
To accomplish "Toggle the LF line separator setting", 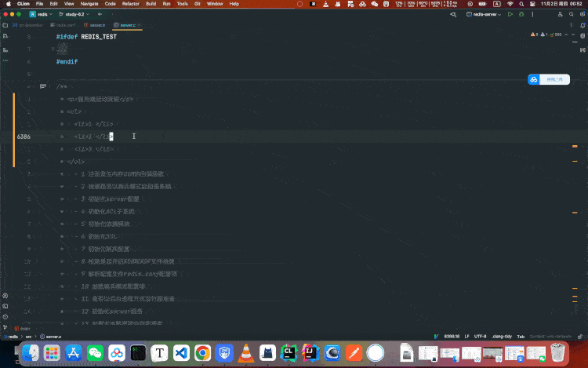I will (x=467, y=336).
